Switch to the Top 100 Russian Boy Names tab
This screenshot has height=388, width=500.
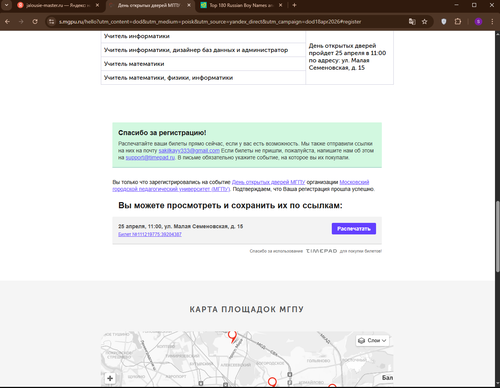pos(241,5)
